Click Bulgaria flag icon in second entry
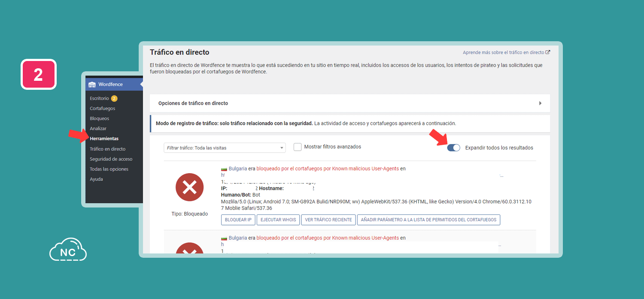 pyautogui.click(x=224, y=238)
